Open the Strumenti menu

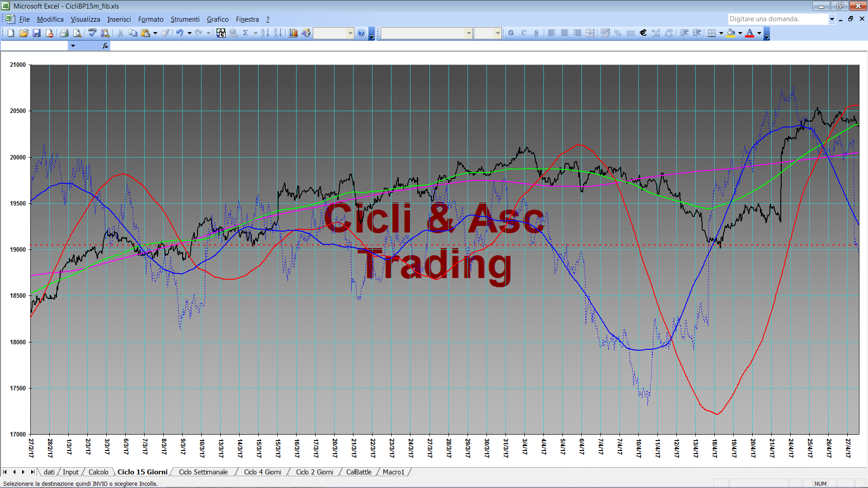coord(185,19)
